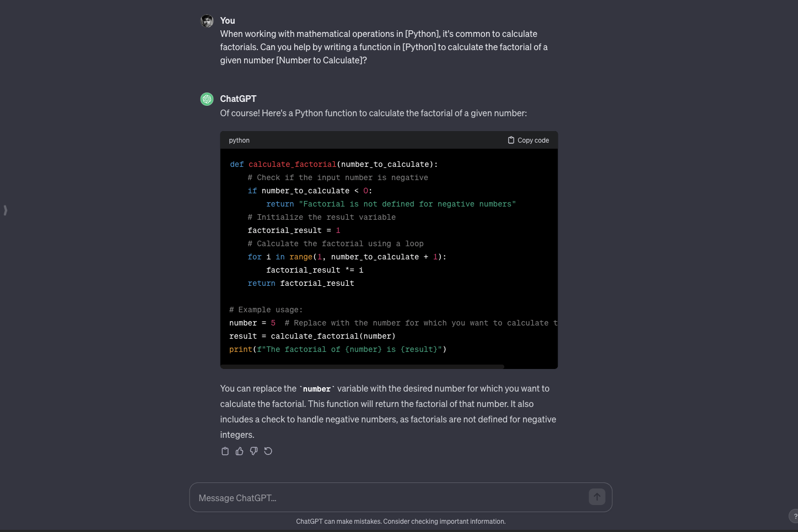Regenerate ChatGPT's response

pyautogui.click(x=268, y=450)
